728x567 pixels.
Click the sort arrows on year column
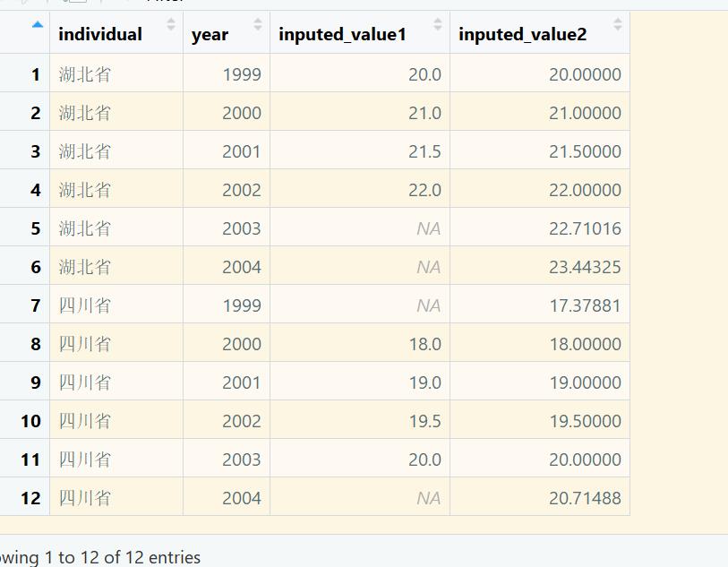pos(258,24)
